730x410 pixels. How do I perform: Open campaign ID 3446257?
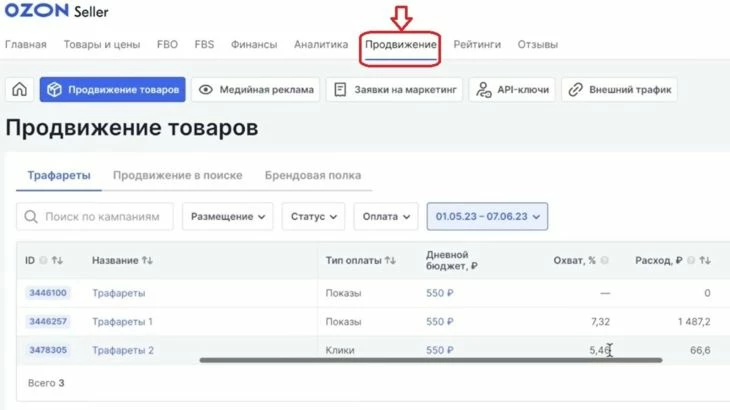[x=48, y=321]
